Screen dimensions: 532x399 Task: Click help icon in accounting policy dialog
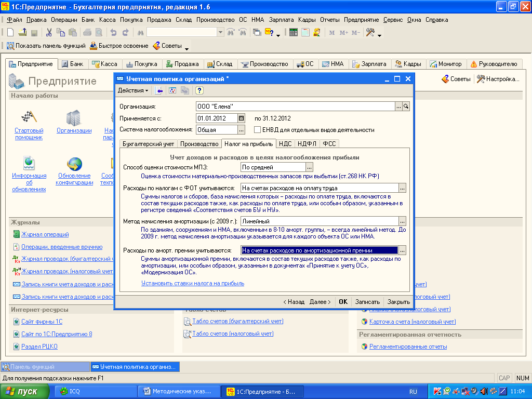[199, 90]
